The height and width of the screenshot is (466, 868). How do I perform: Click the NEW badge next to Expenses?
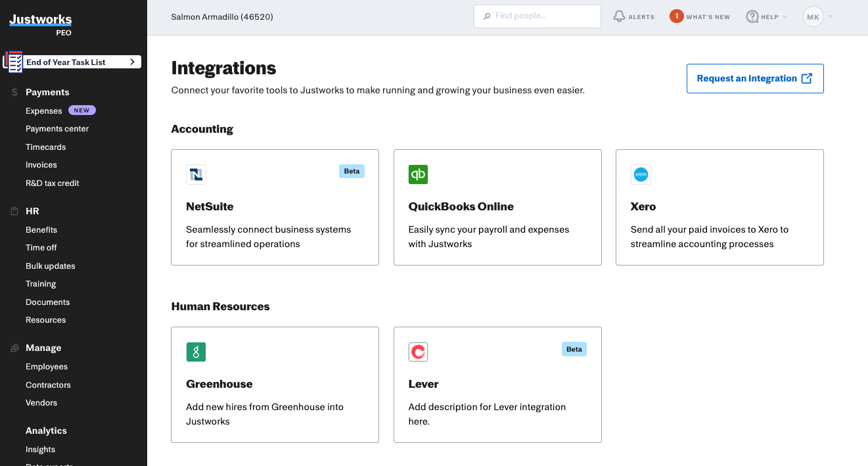pyautogui.click(x=82, y=110)
